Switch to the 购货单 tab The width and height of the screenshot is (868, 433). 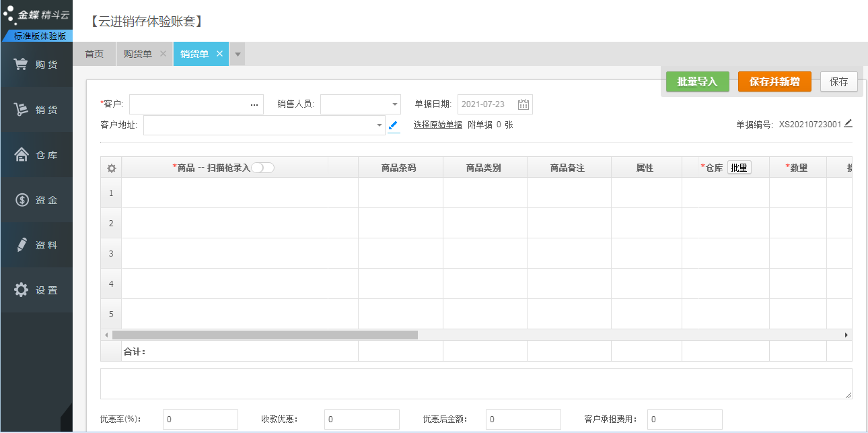(x=138, y=54)
